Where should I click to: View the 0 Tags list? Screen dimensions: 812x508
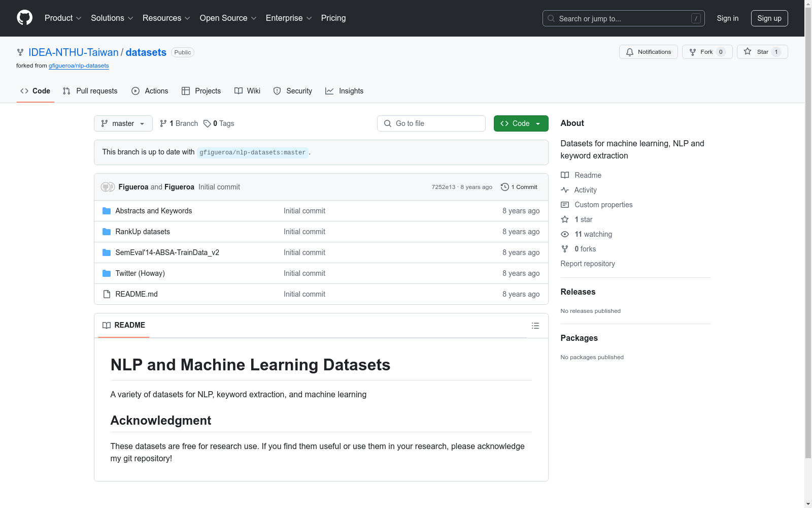[x=219, y=123]
